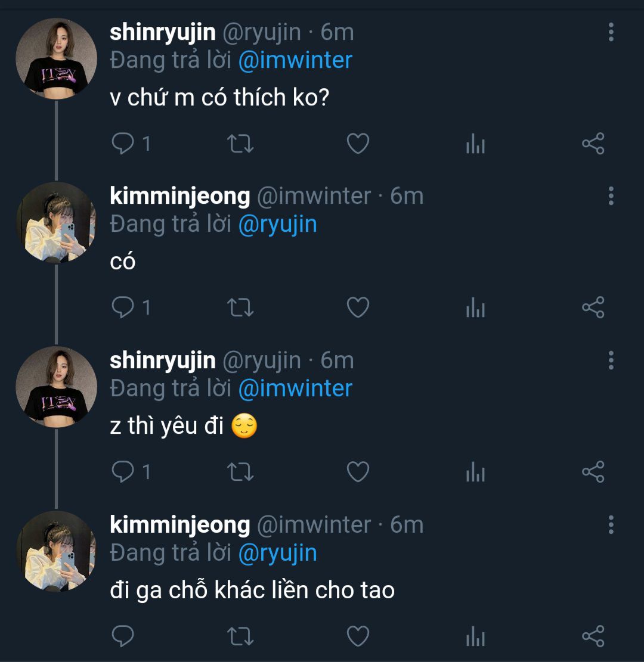Share the "đi ga chỗ khác liền cho tao" tweet

[x=593, y=636]
